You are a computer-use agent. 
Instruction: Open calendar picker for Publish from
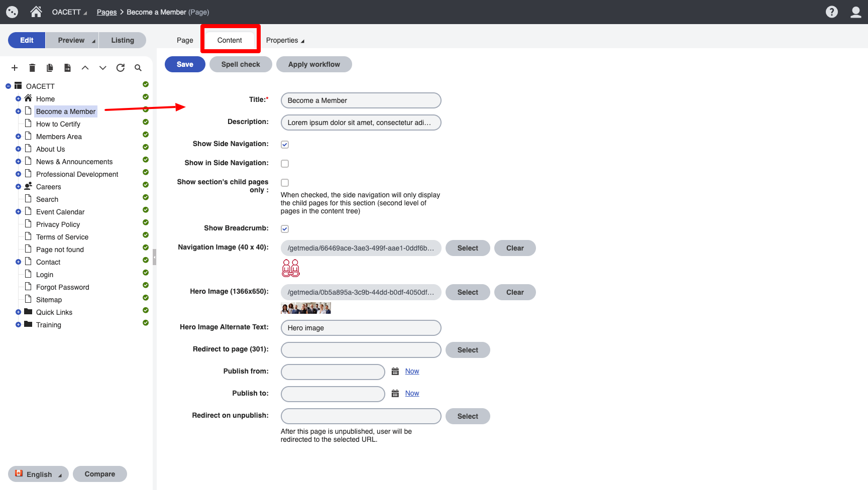pos(395,372)
